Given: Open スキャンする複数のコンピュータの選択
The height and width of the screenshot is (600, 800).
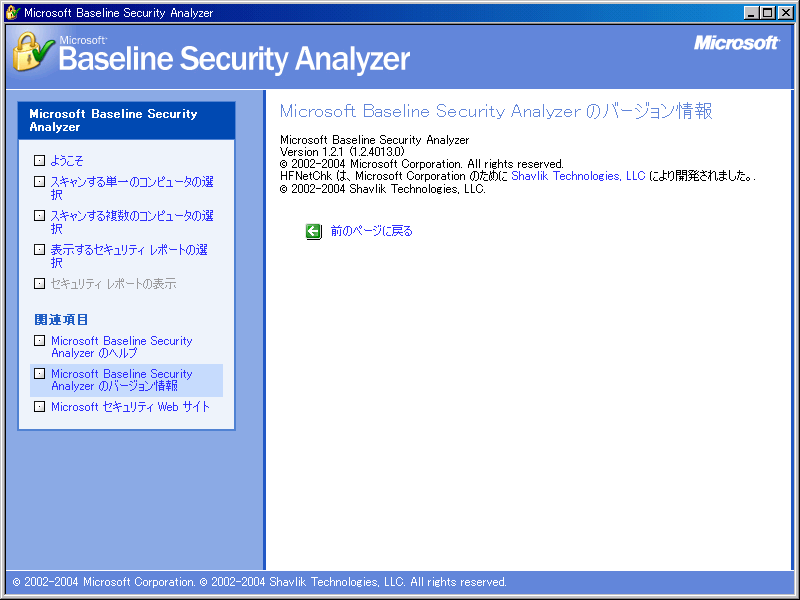Looking at the screenshot, I should 132,222.
